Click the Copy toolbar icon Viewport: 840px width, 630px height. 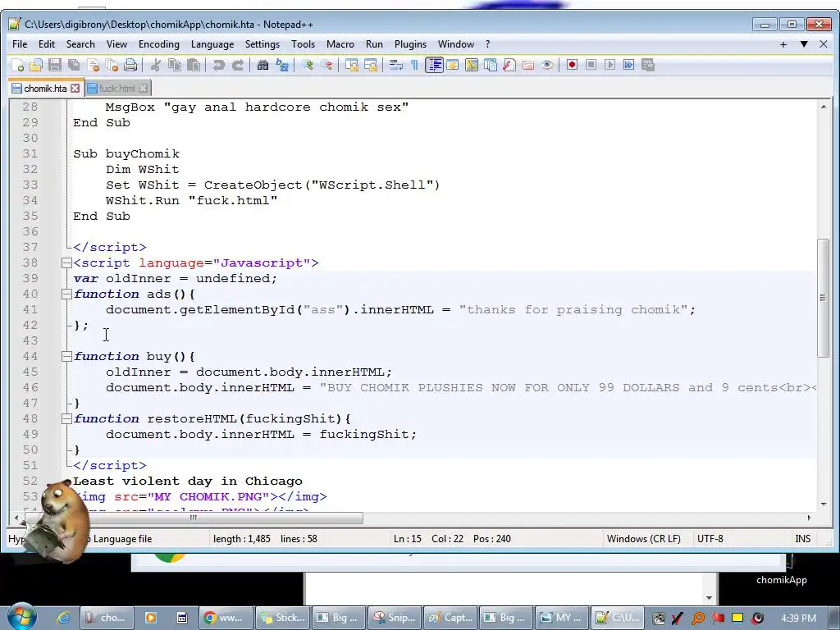pyautogui.click(x=175, y=66)
